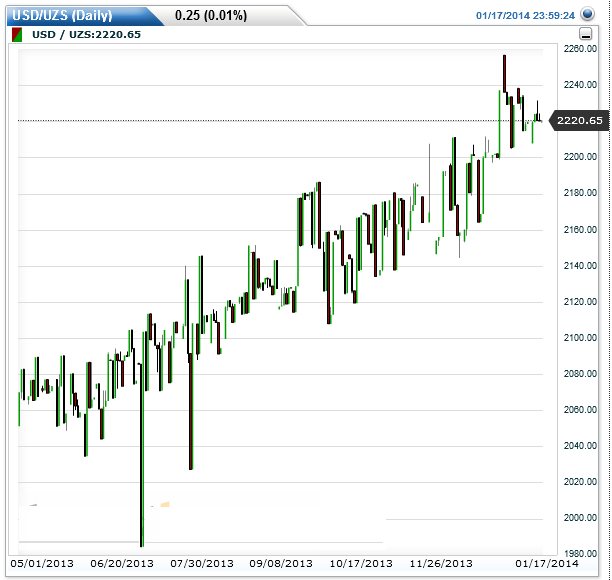The height and width of the screenshot is (580, 612).
Task: Click the 2120.00 price axis label
Action: pyautogui.click(x=580, y=302)
